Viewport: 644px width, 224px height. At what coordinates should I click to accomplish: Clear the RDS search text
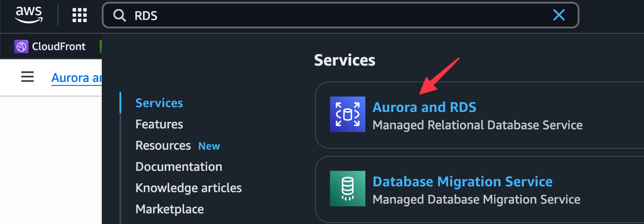[x=559, y=15]
